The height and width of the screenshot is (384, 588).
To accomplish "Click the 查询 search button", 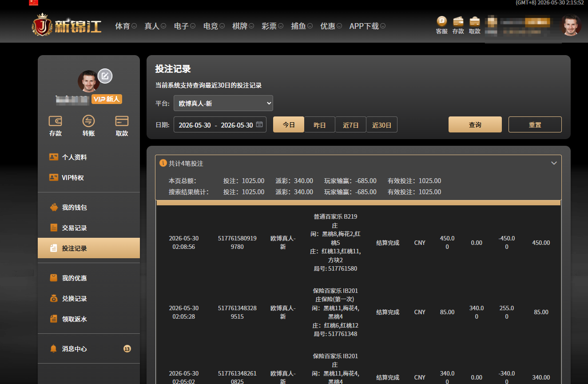I will [x=475, y=124].
